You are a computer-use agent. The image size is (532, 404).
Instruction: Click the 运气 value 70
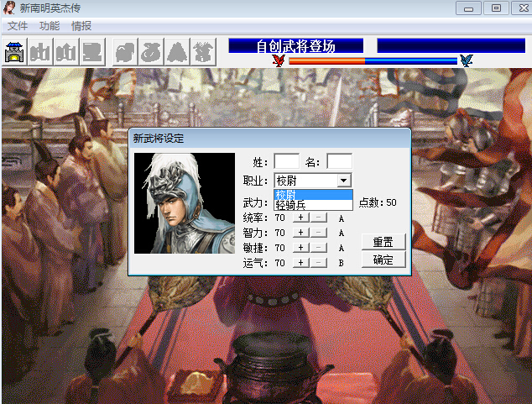[x=280, y=263]
